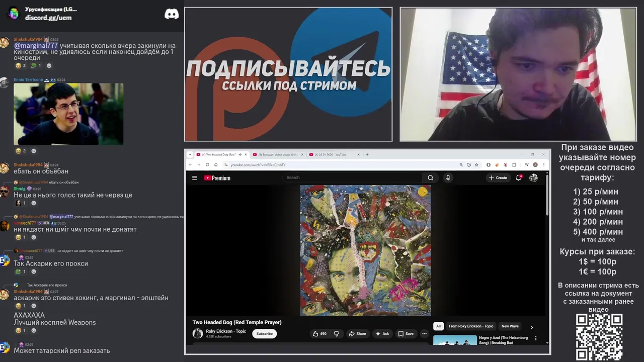644x362 pixels.
Task: Click the YouTube Premium logo
Action: coord(217,177)
